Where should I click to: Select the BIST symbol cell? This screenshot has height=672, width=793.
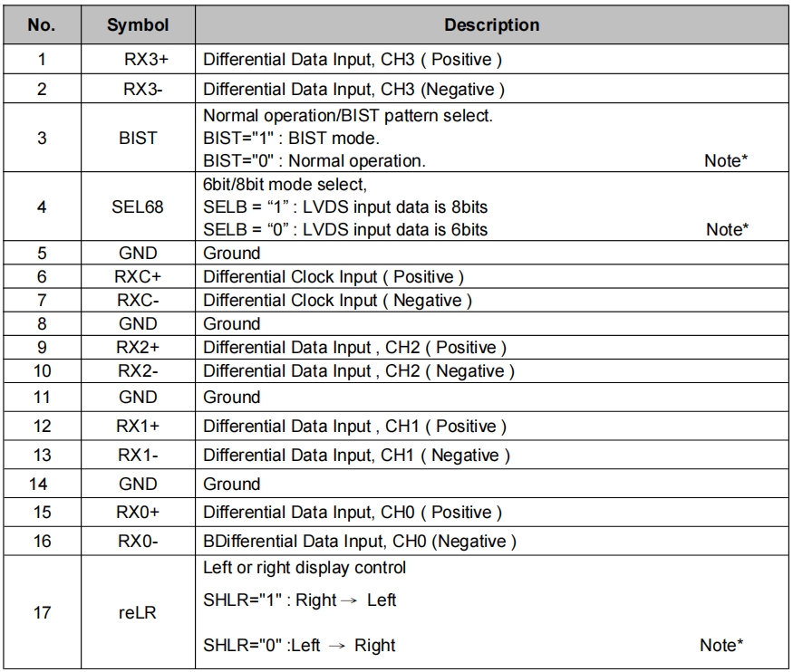click(138, 139)
